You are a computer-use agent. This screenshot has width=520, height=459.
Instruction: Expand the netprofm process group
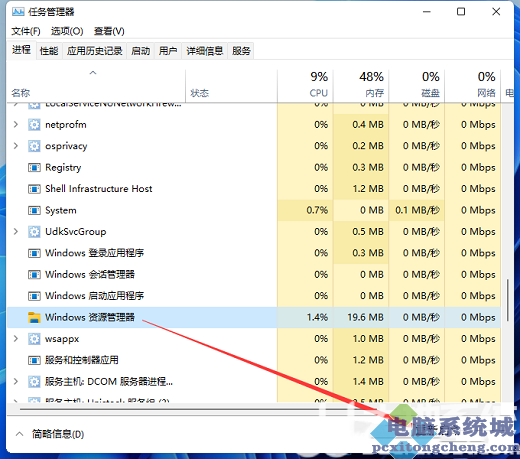click(16, 125)
